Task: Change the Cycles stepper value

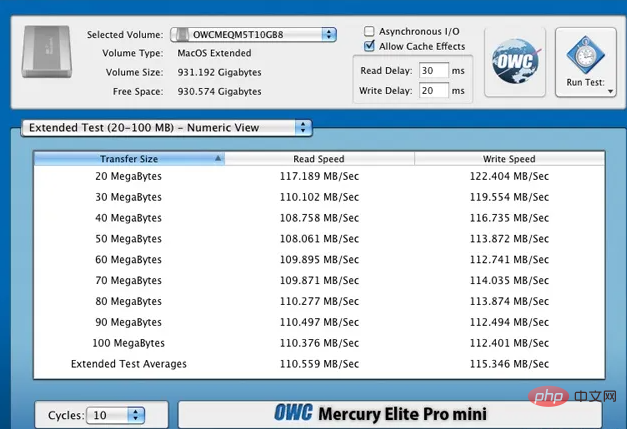Action: pyautogui.click(x=136, y=415)
